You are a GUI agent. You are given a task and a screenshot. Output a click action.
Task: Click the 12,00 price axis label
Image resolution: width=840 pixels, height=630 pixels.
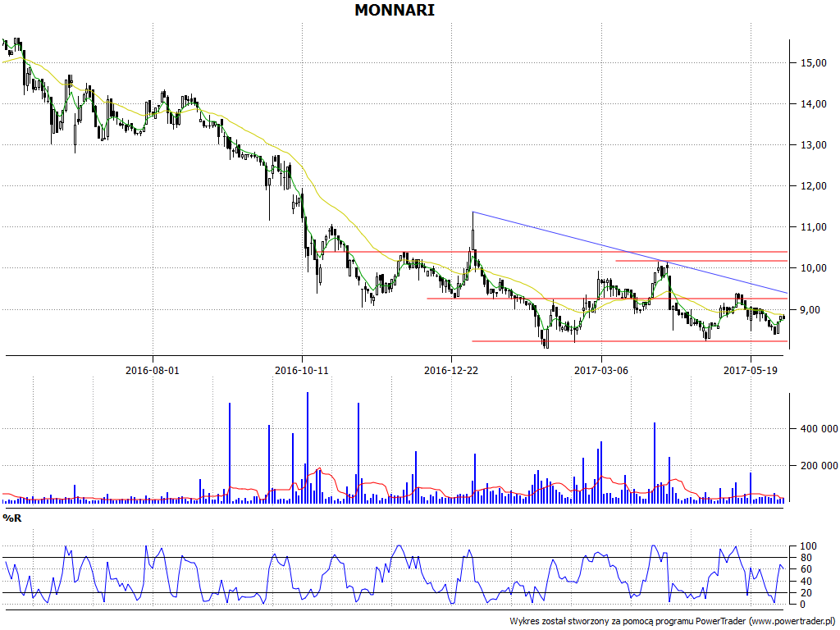[813, 186]
